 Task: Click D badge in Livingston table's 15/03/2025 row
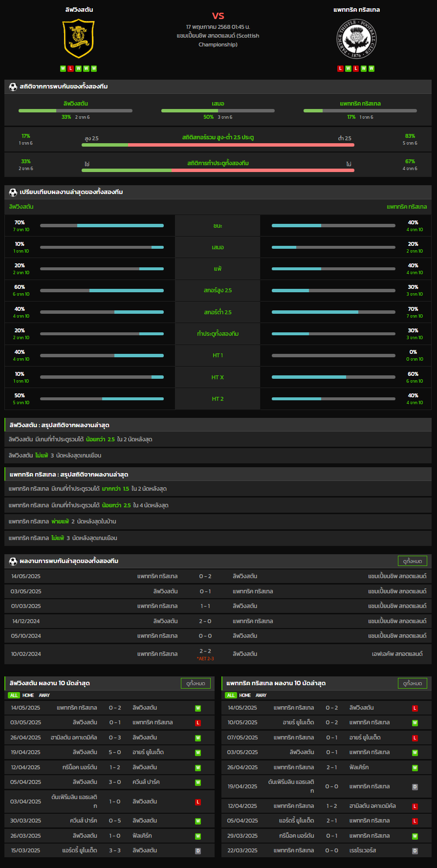coord(198,851)
